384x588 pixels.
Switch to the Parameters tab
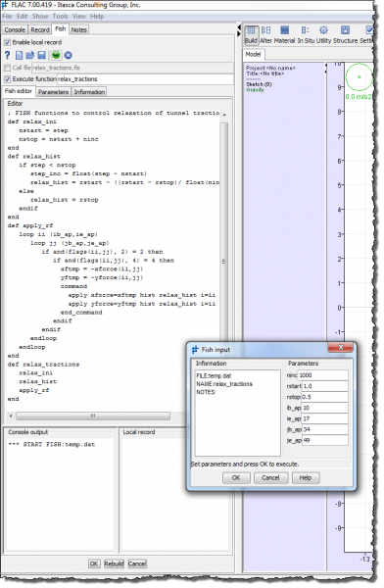point(53,92)
